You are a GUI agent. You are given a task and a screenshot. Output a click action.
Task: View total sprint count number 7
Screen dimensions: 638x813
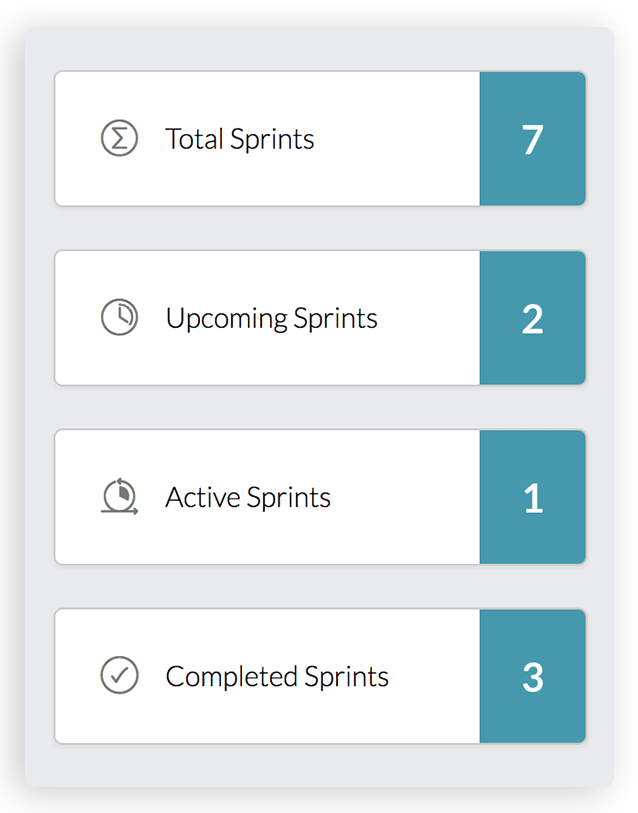point(533,139)
